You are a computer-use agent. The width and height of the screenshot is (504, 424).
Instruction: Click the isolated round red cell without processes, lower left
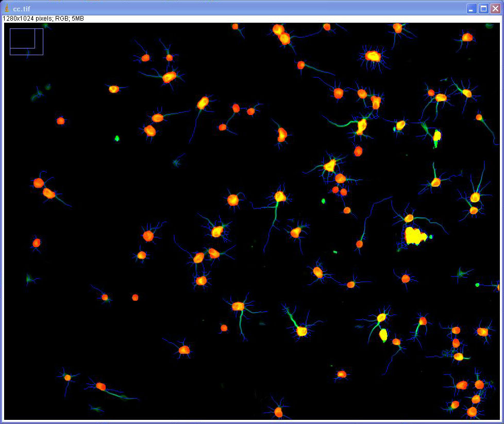click(135, 298)
